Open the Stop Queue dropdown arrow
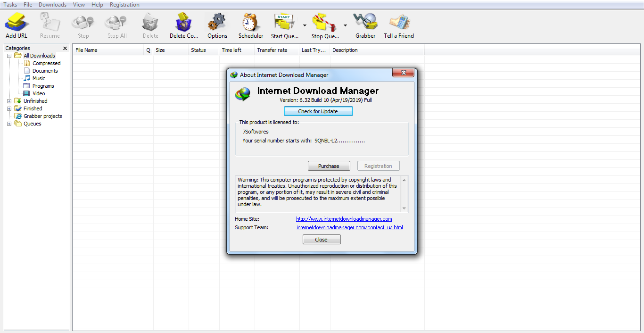644x333 pixels. coord(345,25)
